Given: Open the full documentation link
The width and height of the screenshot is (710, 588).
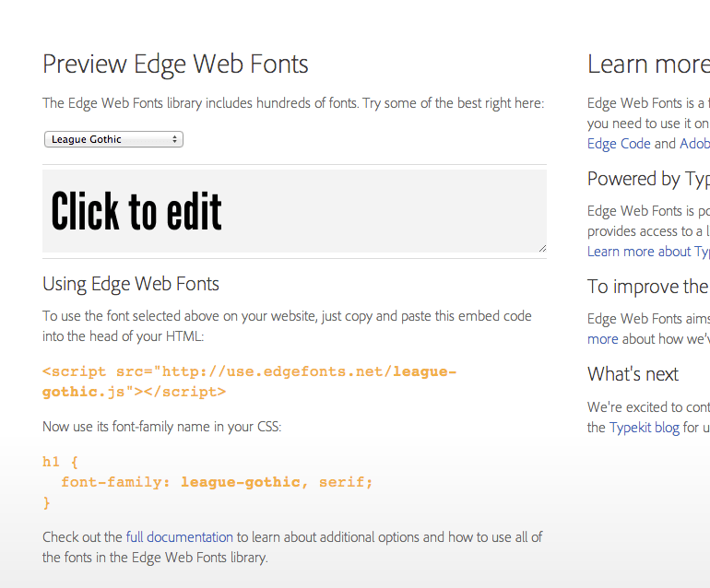Looking at the screenshot, I should [x=180, y=536].
